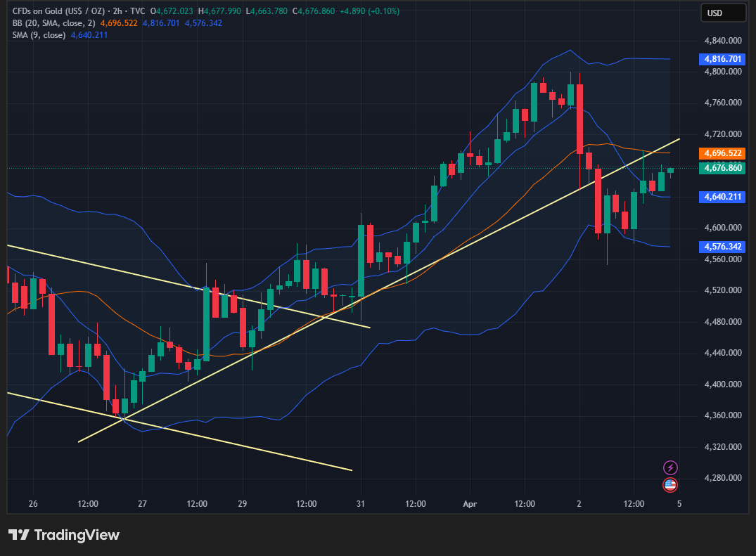The image size is (756, 556).
Task: Click the blue 4,576.342 lower band label
Action: click(722, 247)
